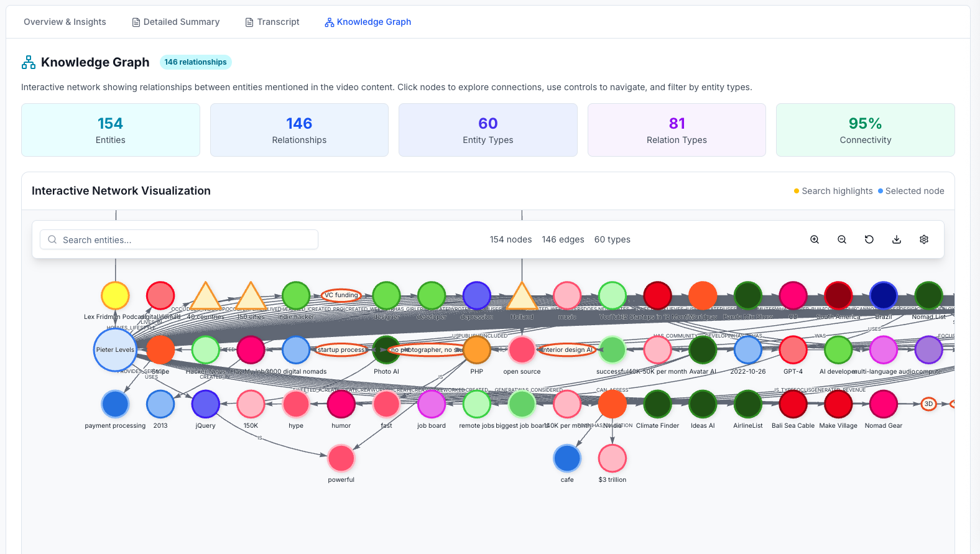Select the Bali Sea Cable node
This screenshot has height=554, width=980.
793,404
